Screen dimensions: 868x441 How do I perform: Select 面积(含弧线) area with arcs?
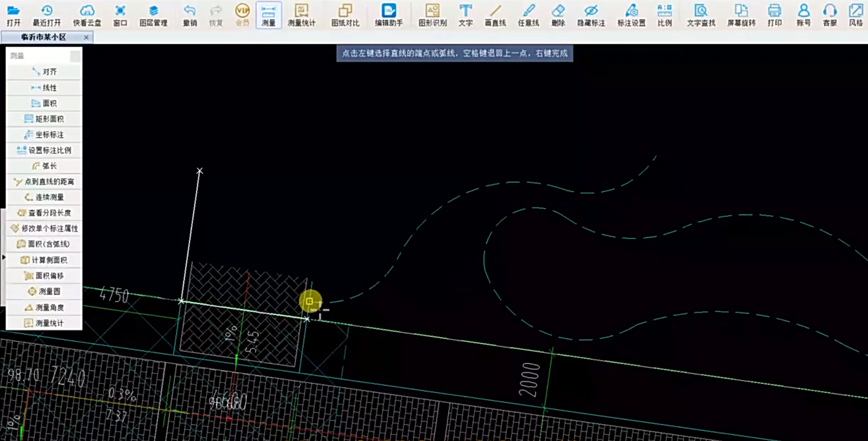(x=44, y=244)
